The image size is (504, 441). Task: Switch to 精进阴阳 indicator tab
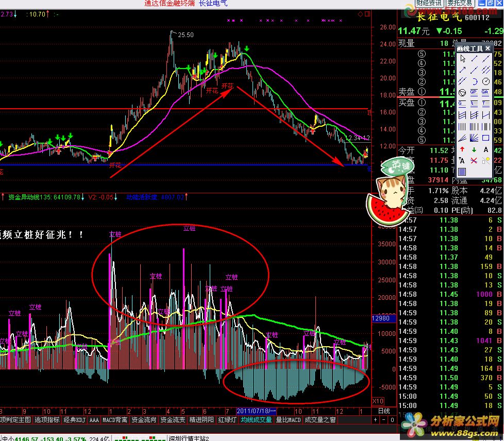point(201,420)
